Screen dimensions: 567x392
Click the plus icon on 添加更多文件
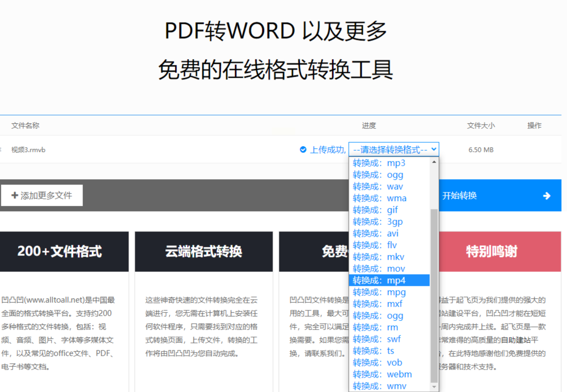tap(15, 195)
